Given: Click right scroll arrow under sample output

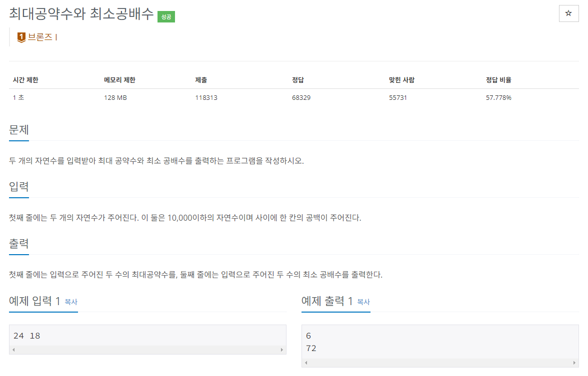Looking at the screenshot, I should (574, 363).
